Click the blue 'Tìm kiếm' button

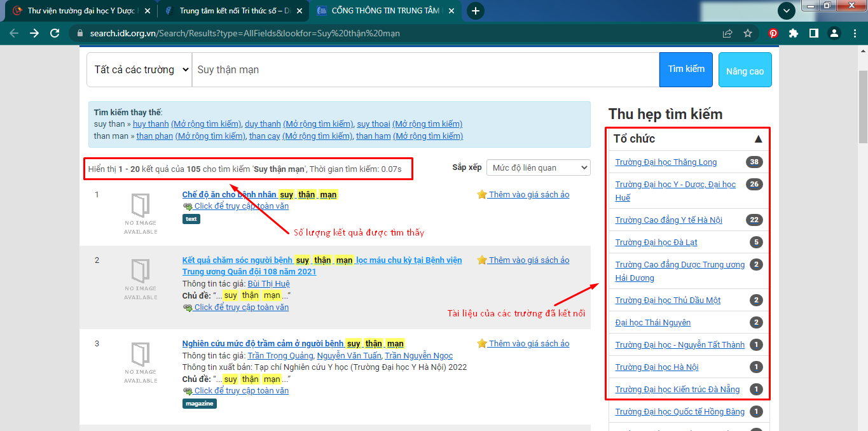686,69
